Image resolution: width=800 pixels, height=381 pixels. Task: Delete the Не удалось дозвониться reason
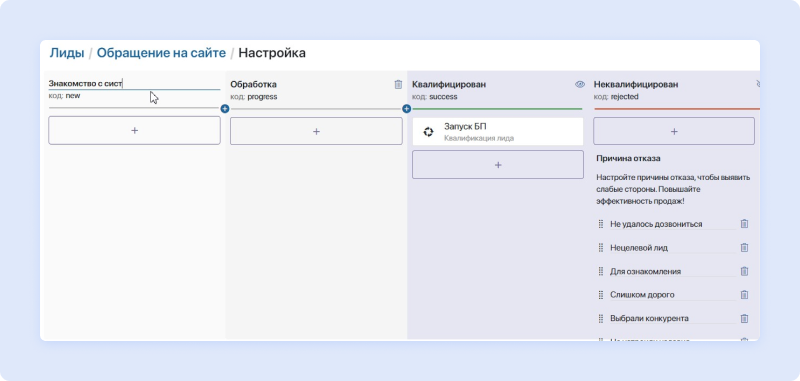pyautogui.click(x=744, y=224)
